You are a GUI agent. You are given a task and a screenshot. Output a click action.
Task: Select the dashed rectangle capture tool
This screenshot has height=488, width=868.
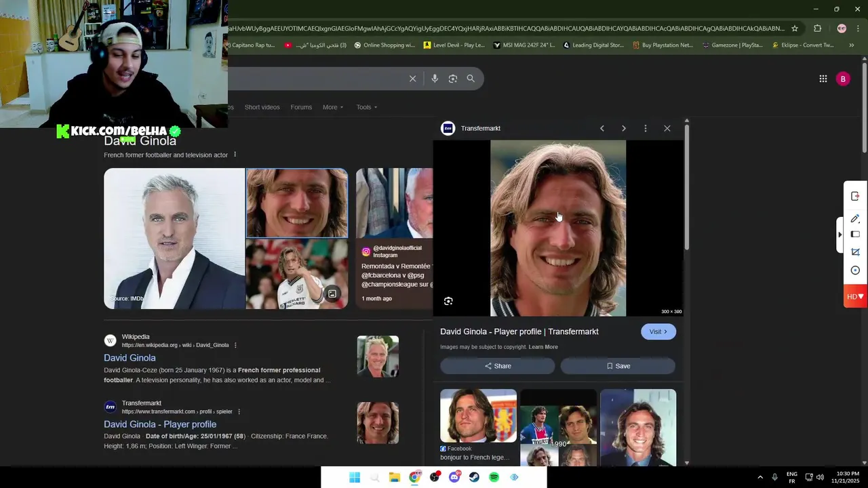(855, 235)
